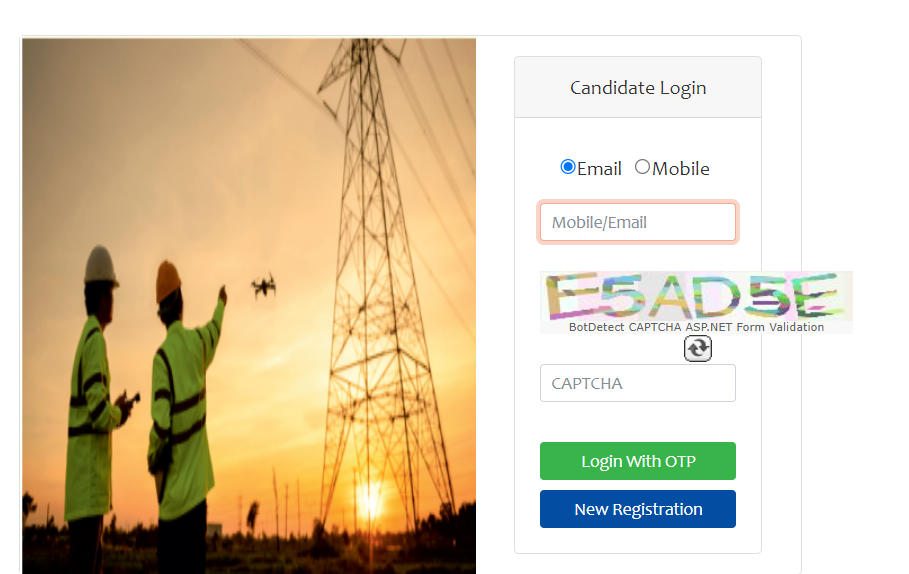Click the Mobile label text

pyautogui.click(x=681, y=169)
